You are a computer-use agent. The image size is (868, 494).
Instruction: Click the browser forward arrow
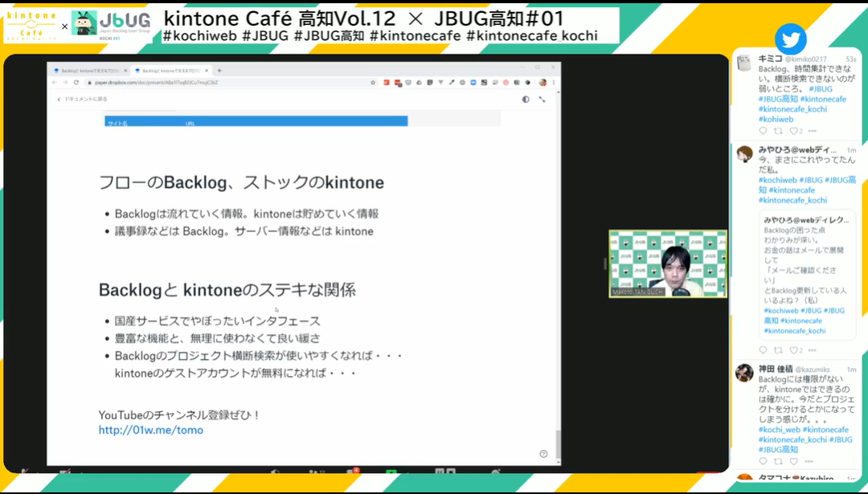(65, 83)
